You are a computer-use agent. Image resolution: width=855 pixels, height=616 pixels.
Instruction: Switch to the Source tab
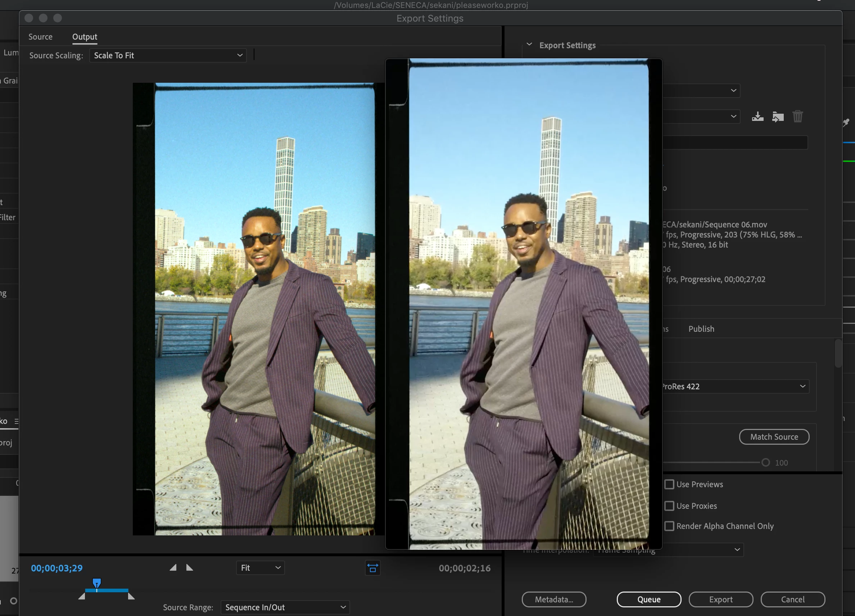coord(40,37)
